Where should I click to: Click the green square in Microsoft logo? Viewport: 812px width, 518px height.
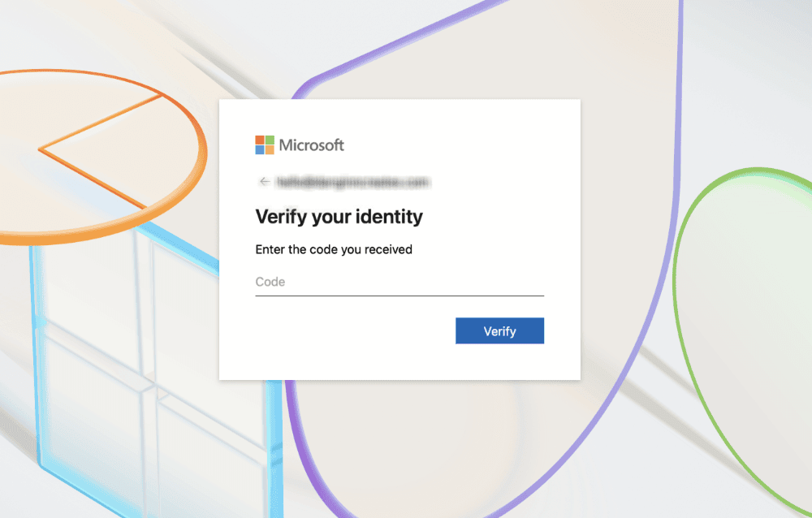point(270,140)
